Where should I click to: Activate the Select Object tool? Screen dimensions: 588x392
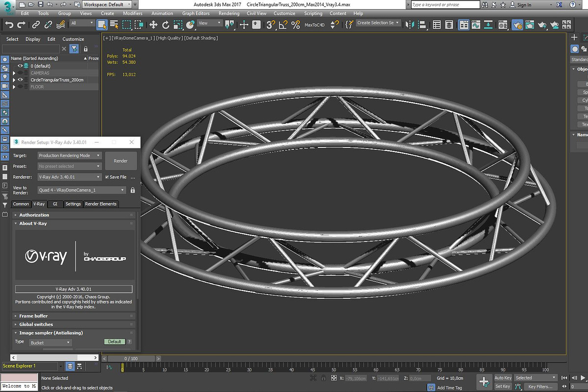pos(102,24)
